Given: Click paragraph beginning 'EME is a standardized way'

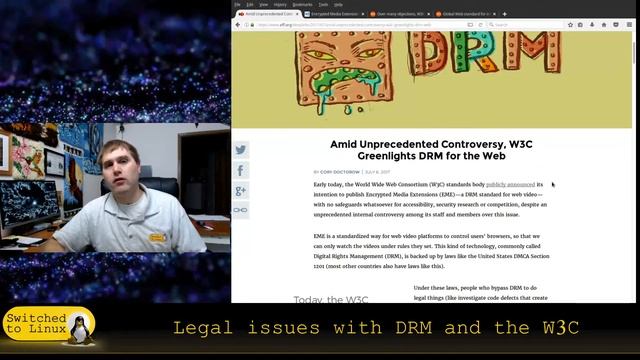Looking at the screenshot, I should pyautogui.click(x=431, y=251).
